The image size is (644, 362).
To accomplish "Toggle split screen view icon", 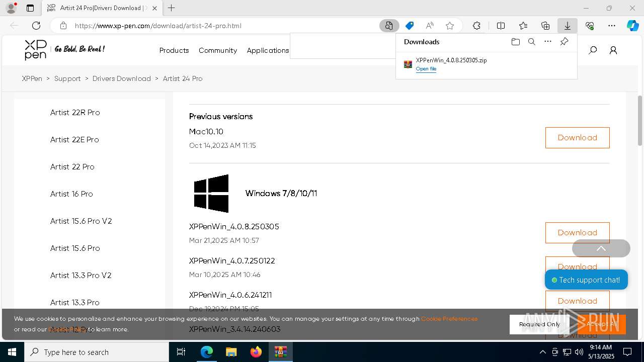I will 501,26.
